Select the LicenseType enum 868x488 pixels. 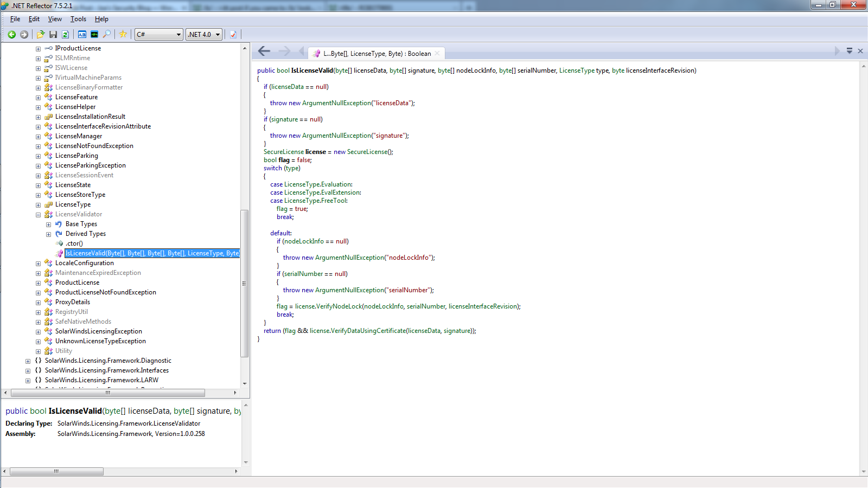pyautogui.click(x=73, y=204)
